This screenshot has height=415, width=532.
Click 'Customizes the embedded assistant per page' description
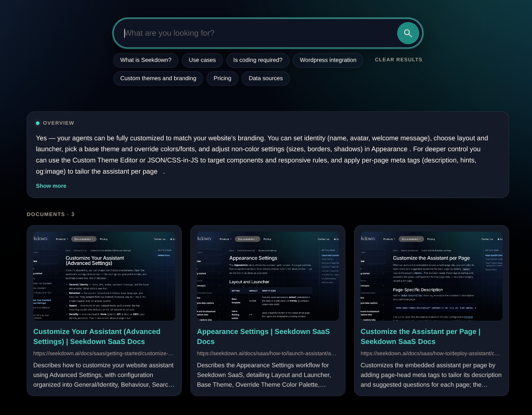coord(431,375)
